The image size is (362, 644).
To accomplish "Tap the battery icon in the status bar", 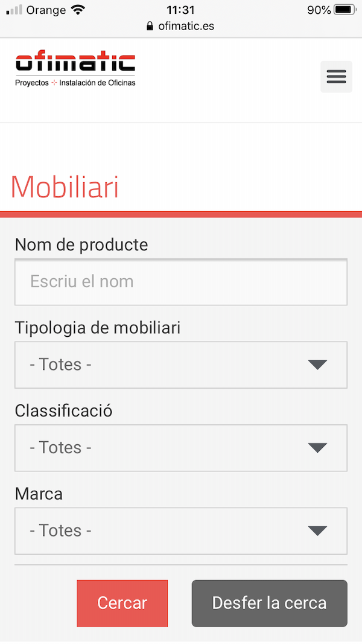I will (x=345, y=10).
